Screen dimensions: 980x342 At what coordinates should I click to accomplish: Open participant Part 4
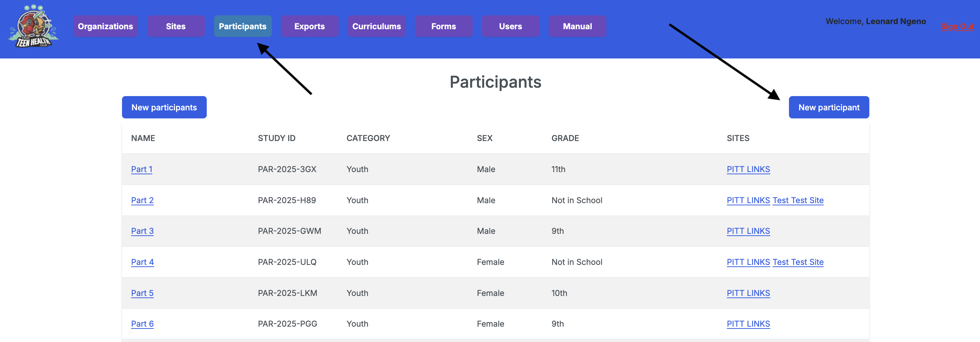142,262
